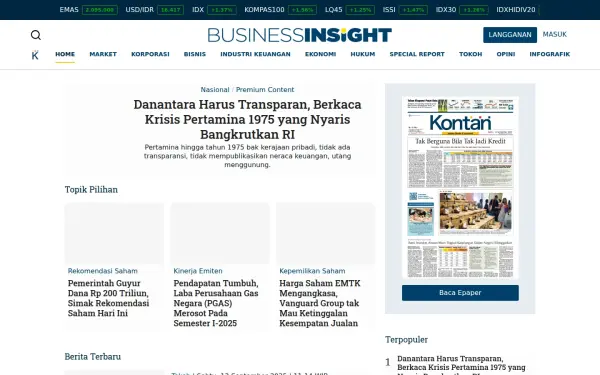Open the Rekomendasi Saham topic link
The width and height of the screenshot is (600, 375).
tap(103, 271)
